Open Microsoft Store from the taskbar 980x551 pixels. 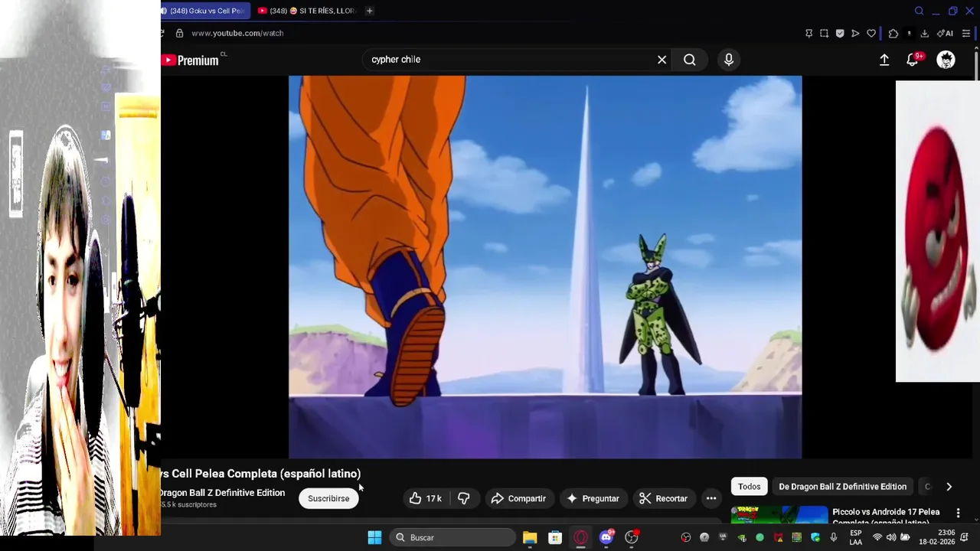pos(555,537)
